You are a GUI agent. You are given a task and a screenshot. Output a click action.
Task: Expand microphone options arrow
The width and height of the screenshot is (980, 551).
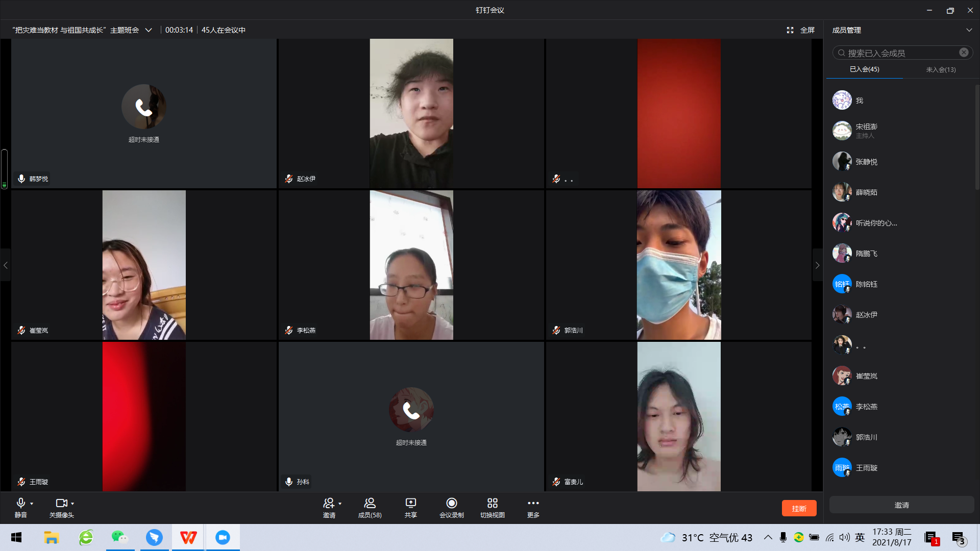[32, 504]
